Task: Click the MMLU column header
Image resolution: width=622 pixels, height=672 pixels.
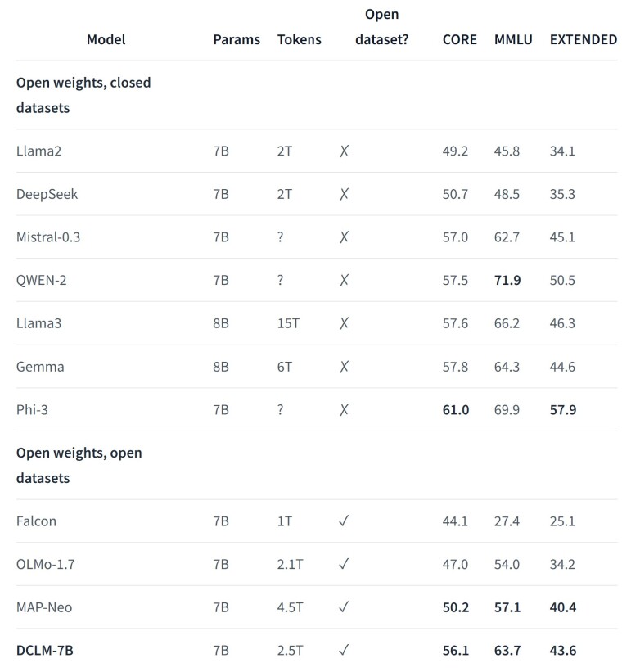Action: pos(513,39)
